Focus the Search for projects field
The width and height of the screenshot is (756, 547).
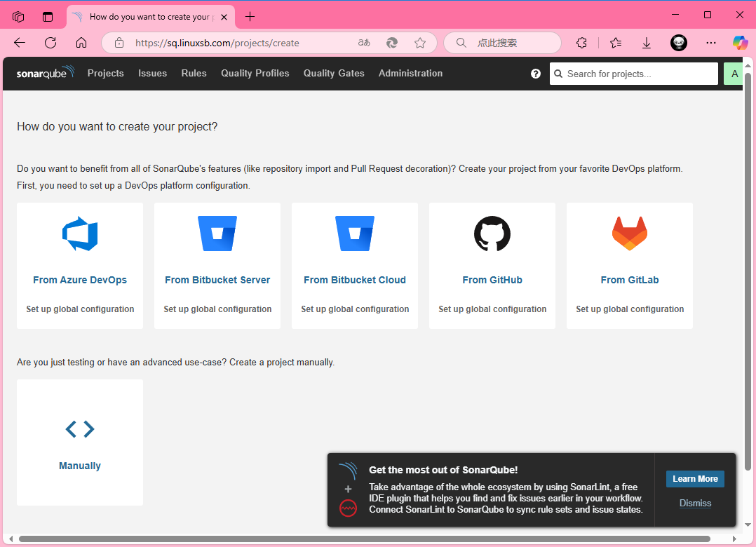point(633,74)
